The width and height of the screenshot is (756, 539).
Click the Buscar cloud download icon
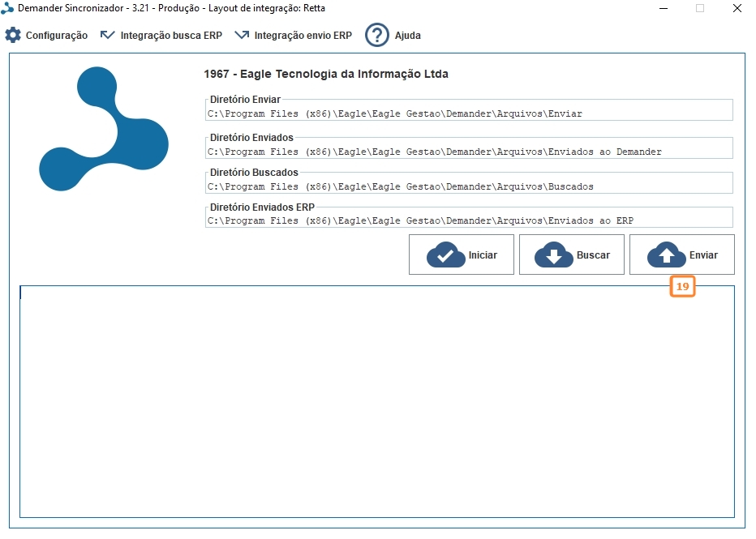pyautogui.click(x=553, y=255)
